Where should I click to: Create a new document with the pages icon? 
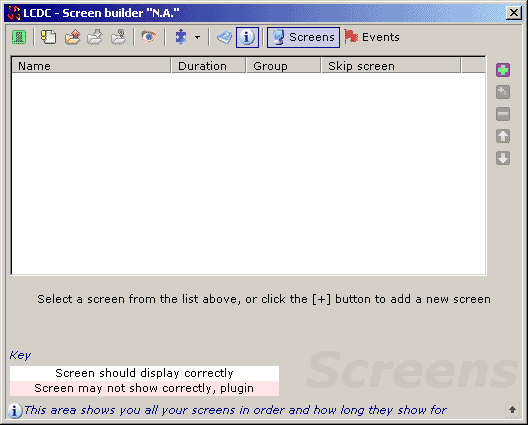48,37
